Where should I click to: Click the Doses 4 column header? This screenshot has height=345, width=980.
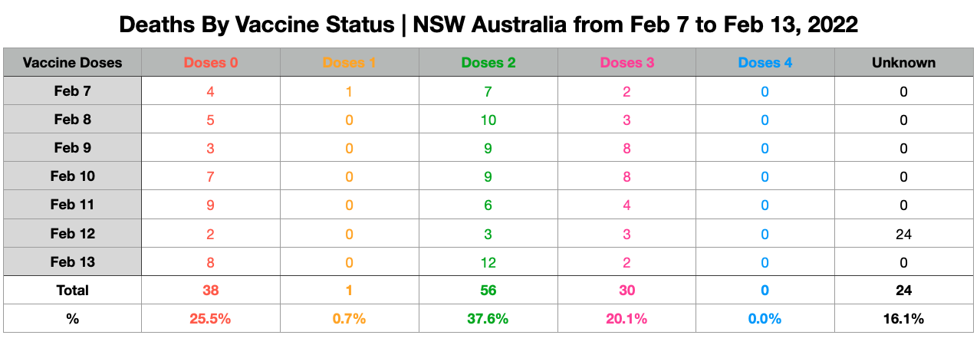[x=765, y=63]
